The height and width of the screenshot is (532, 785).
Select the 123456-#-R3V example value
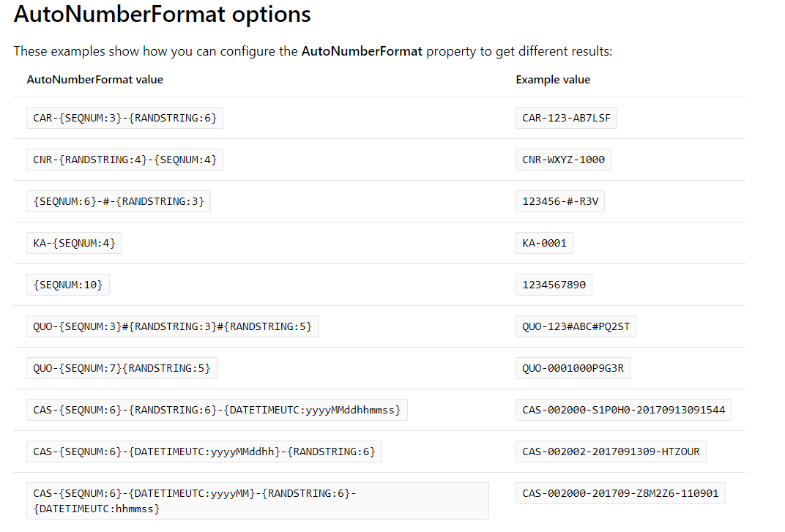click(x=560, y=201)
